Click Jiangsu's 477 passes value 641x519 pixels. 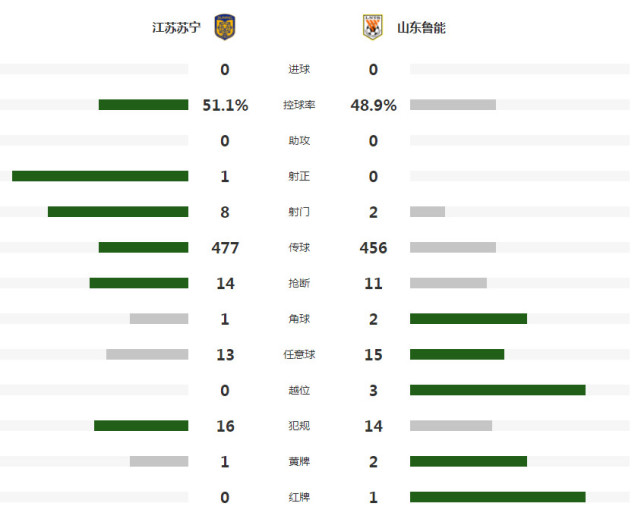point(225,248)
